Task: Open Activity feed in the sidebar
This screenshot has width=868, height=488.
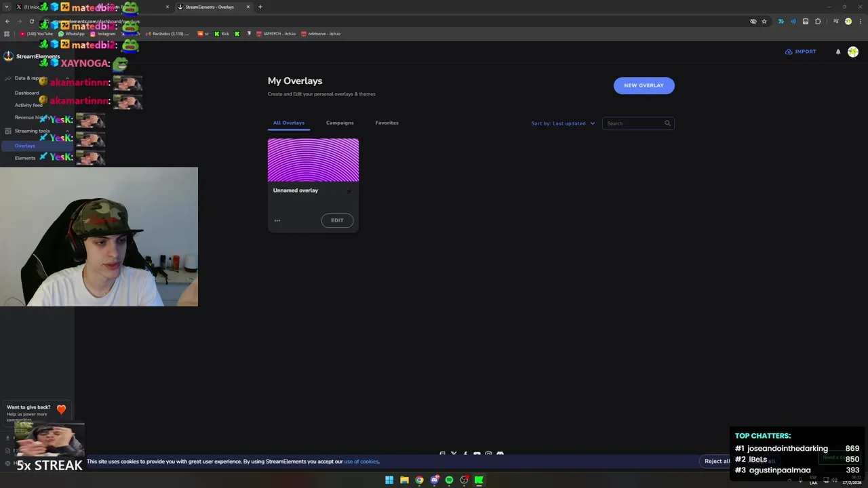Action: click(28, 105)
